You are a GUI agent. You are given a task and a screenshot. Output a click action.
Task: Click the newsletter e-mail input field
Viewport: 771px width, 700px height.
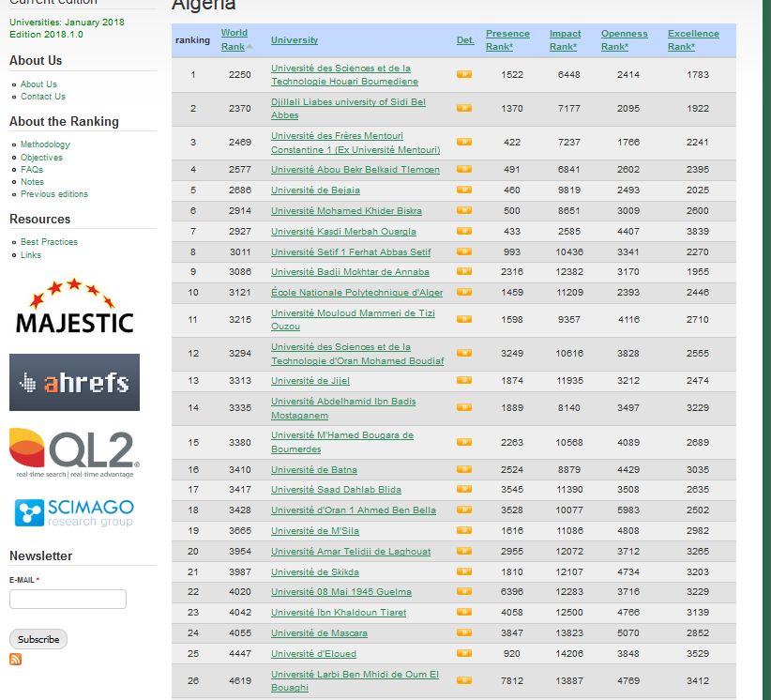[68, 599]
